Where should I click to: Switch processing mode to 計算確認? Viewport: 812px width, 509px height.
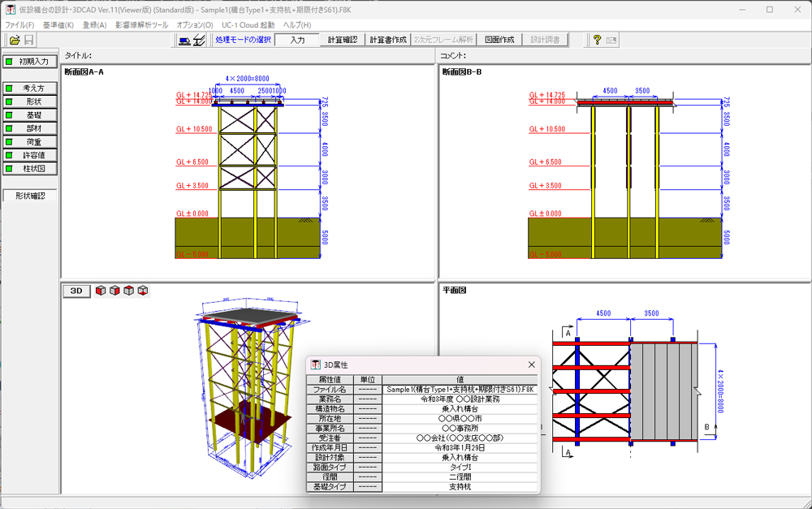tap(342, 40)
